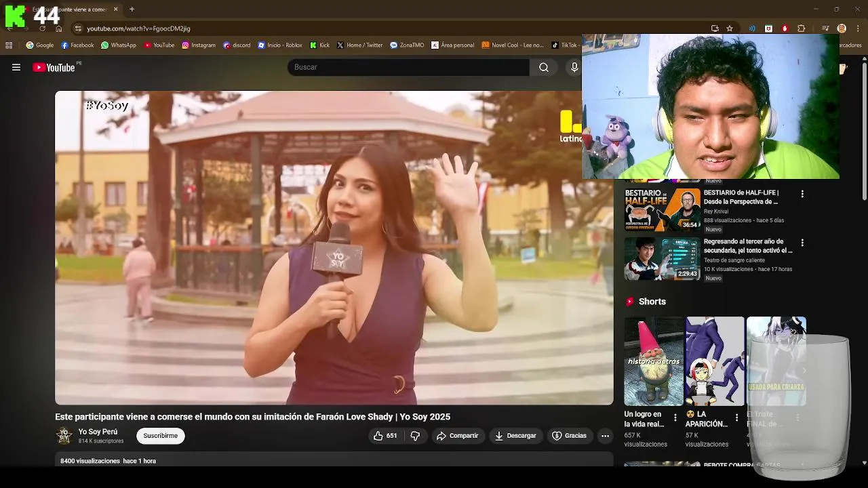Open the ZonaTMO bookmark
The height and width of the screenshot is (488, 868).
[x=407, y=45]
